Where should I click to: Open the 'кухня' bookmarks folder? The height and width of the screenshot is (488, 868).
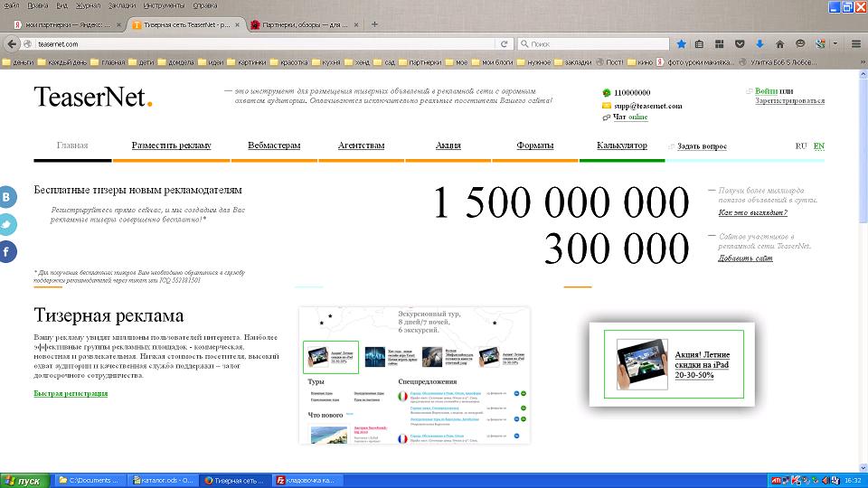tap(326, 62)
